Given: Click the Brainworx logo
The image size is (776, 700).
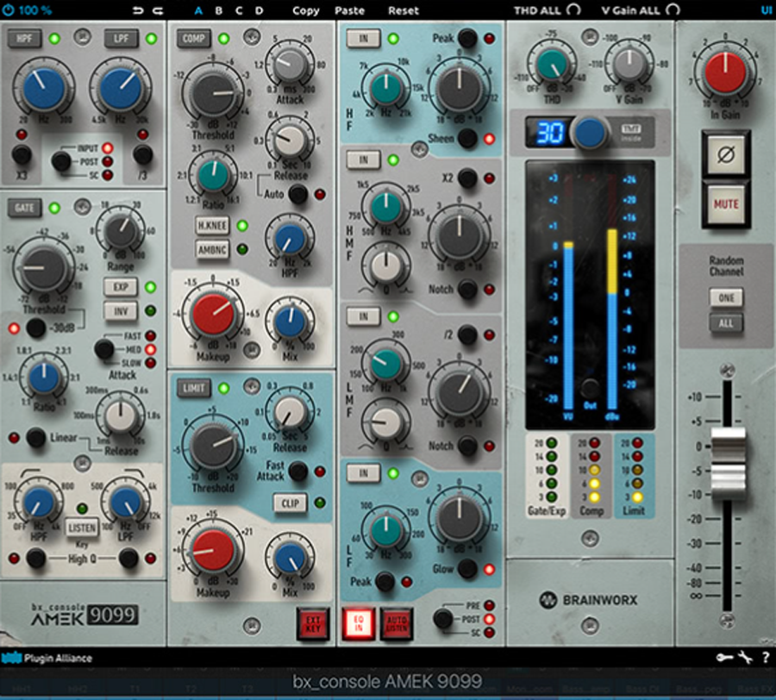Looking at the screenshot, I should (x=588, y=600).
